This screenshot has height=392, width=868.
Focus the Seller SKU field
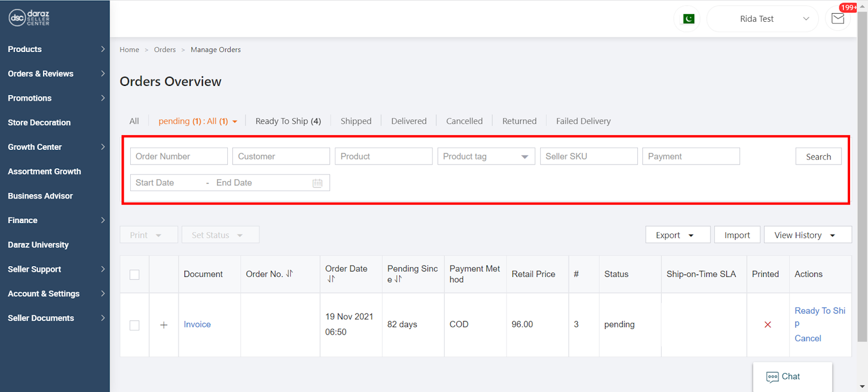click(x=589, y=156)
